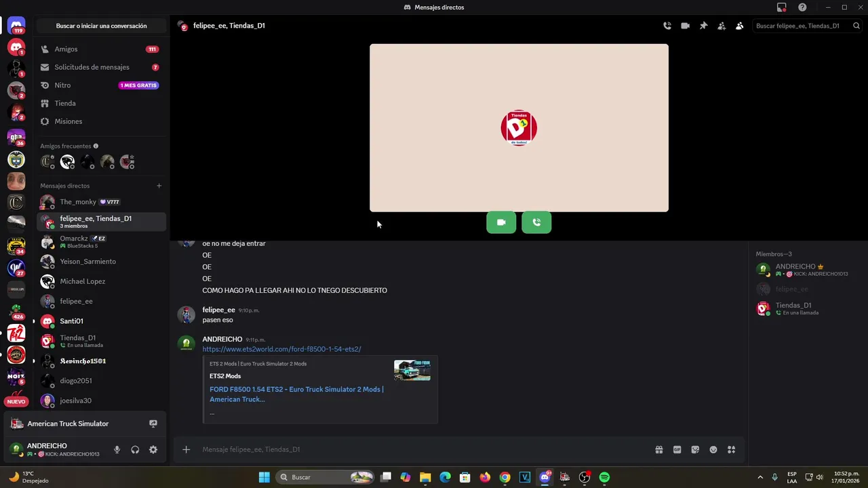Viewport: 868px width, 488px height.
Task: Click the Ford truck embed thumbnail
Action: pyautogui.click(x=412, y=371)
